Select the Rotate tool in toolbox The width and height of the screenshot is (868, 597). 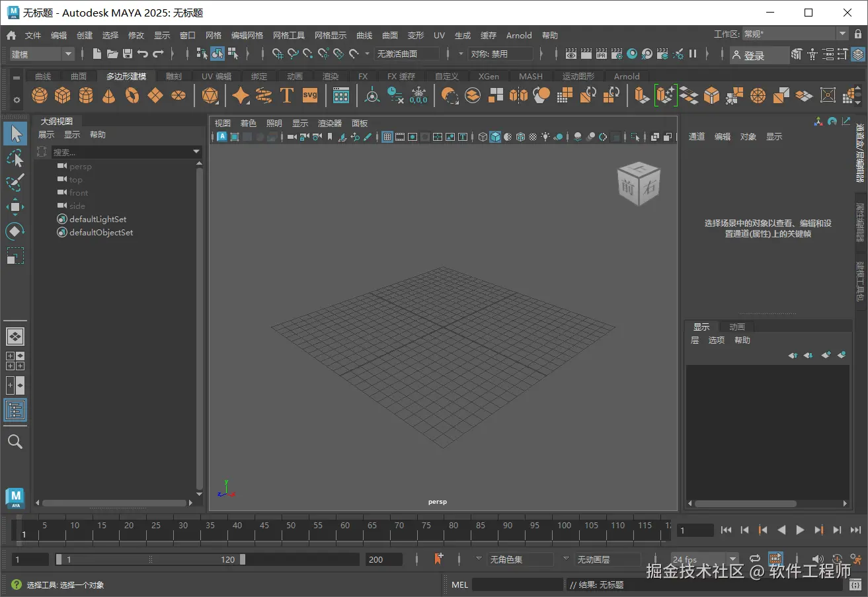(x=15, y=231)
